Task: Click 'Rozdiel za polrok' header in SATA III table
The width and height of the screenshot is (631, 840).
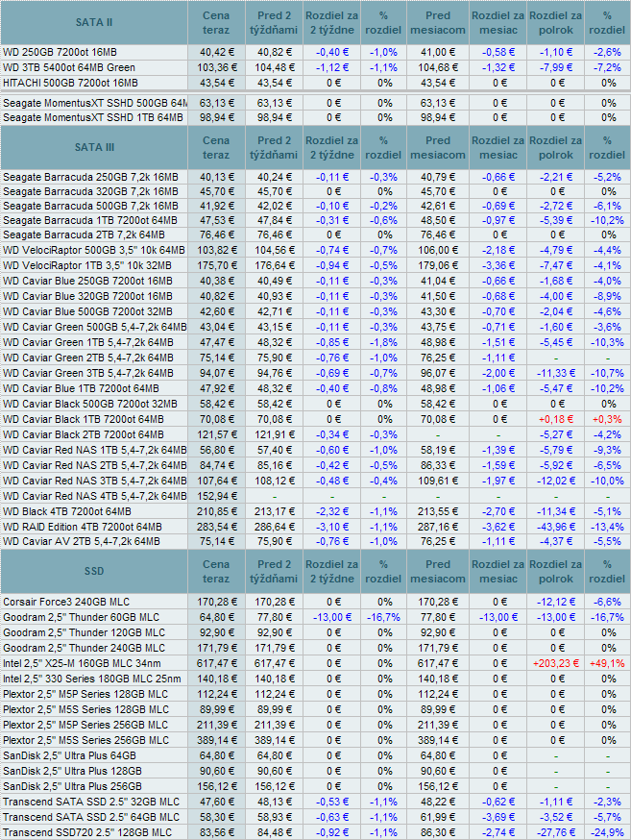Action: 555,147
